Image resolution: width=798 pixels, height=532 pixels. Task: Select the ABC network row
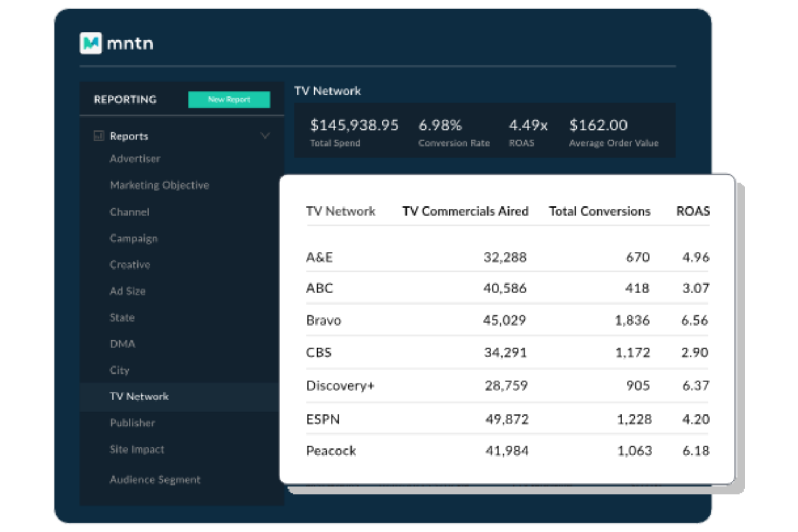(507, 288)
